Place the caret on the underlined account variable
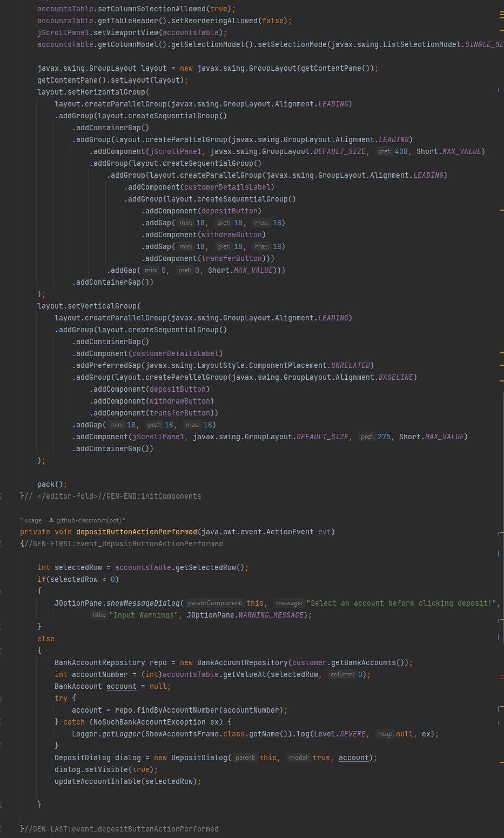Viewport: 504px width, 838px height. coord(86,710)
